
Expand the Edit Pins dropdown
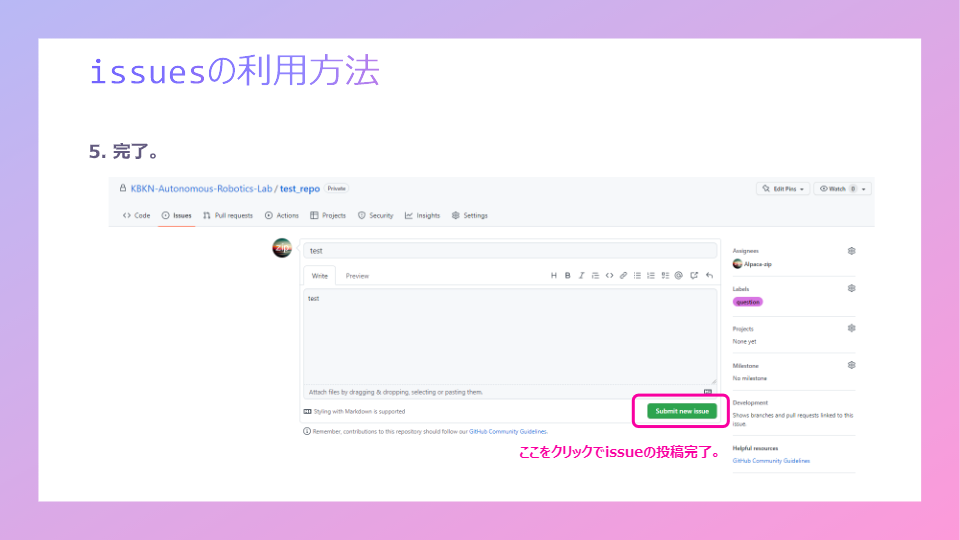(x=783, y=189)
